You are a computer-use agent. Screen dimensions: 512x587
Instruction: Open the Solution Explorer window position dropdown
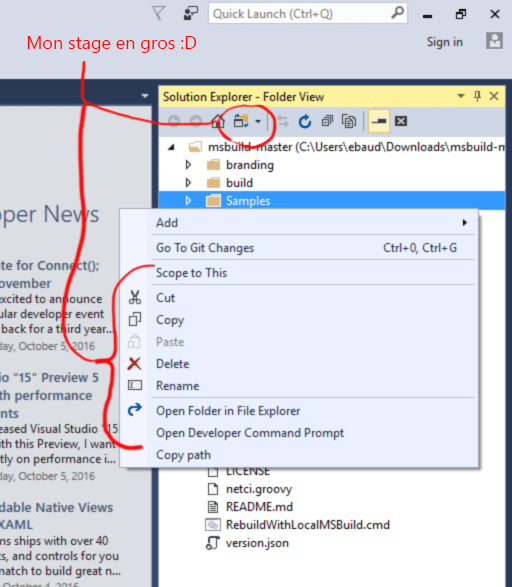tap(461, 96)
